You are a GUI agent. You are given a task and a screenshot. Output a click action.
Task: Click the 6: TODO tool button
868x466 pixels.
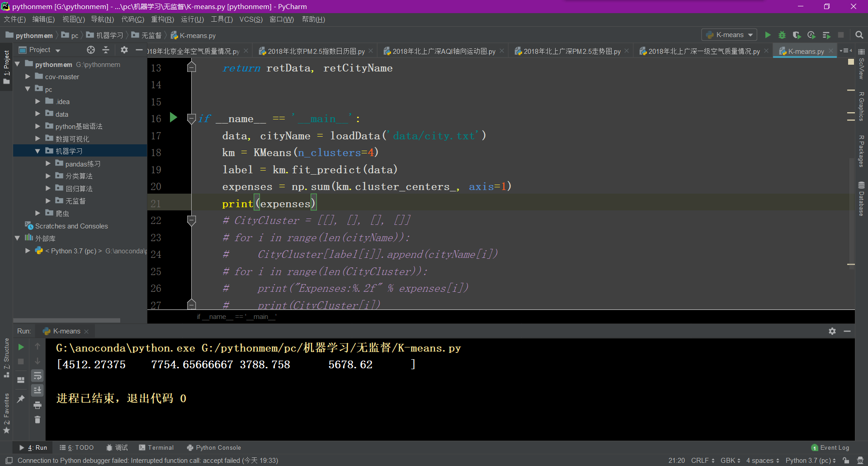click(x=76, y=447)
